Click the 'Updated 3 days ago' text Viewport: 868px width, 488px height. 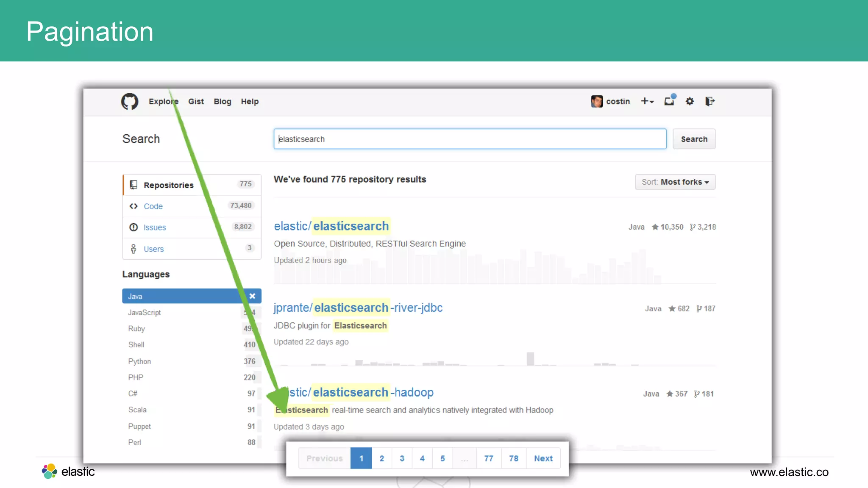[309, 427]
